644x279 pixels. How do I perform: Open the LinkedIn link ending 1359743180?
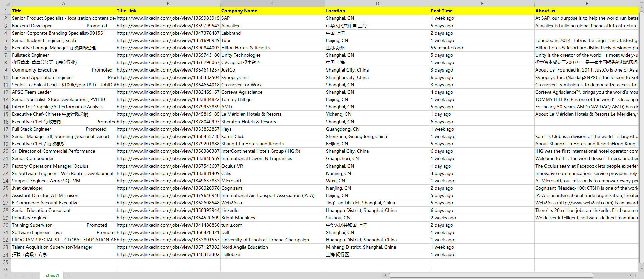[x=168, y=55]
